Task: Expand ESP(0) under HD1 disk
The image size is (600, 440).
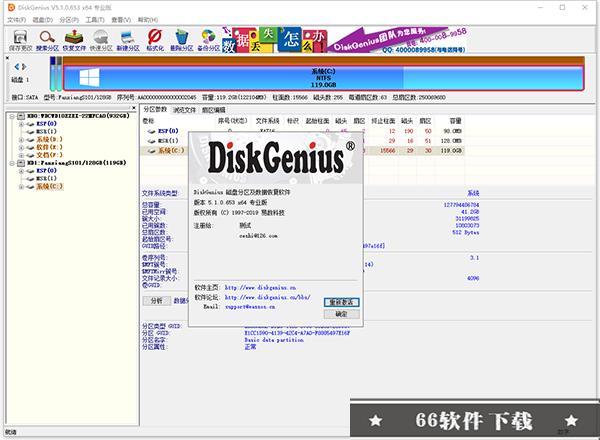Action: click(x=21, y=171)
